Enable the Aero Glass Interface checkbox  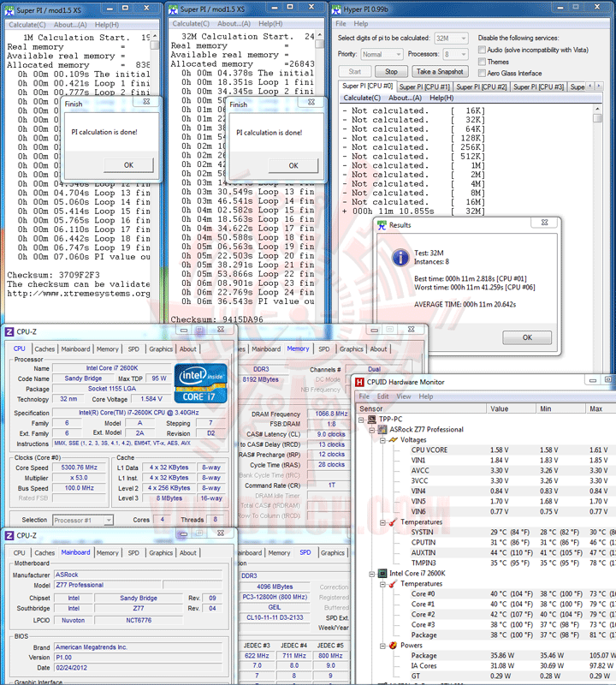point(482,73)
